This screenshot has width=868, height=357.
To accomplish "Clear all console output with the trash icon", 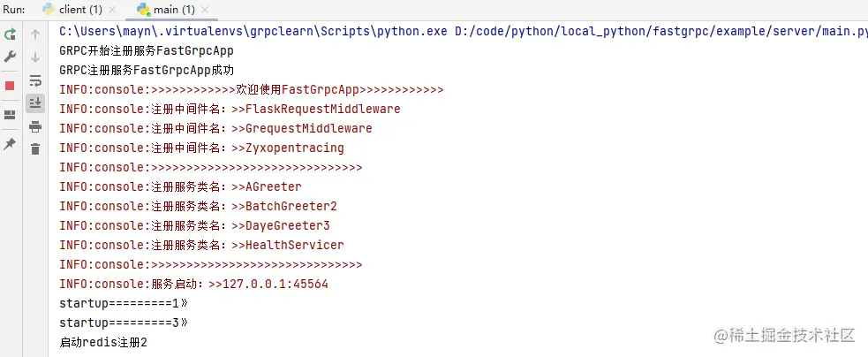I will click(35, 148).
